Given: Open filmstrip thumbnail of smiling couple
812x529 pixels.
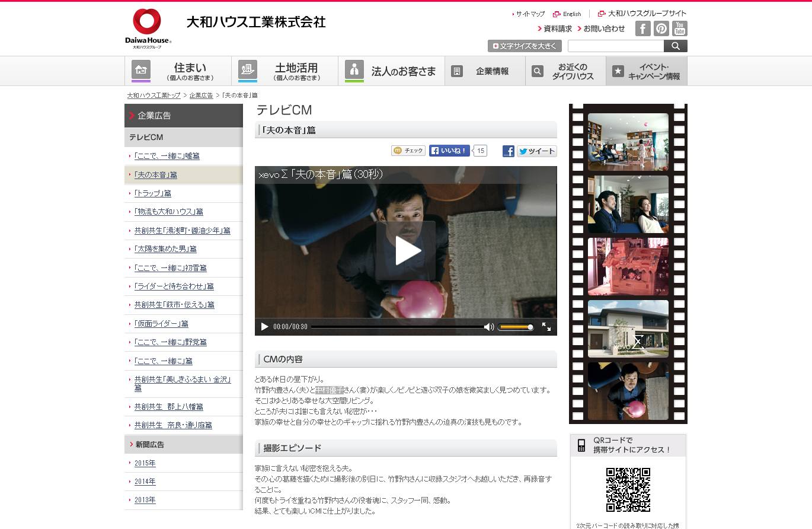Looking at the screenshot, I should 628,204.
